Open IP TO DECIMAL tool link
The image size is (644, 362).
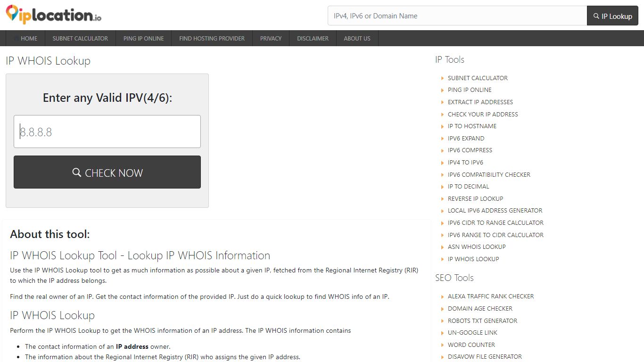tap(469, 187)
